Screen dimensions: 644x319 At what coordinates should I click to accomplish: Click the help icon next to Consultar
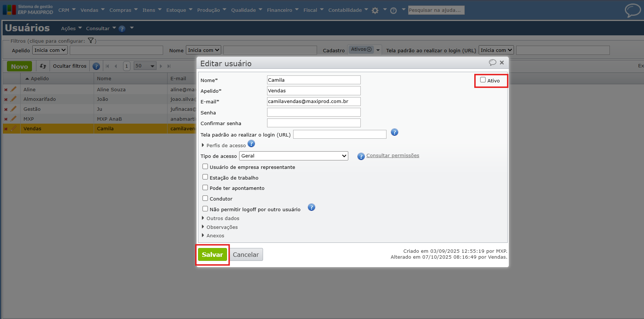(122, 29)
